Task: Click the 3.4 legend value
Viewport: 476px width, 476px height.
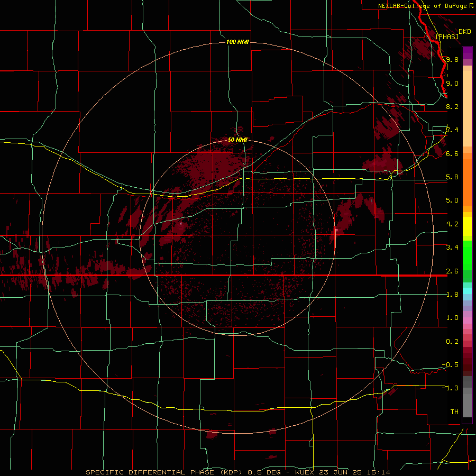Action: tap(452, 248)
